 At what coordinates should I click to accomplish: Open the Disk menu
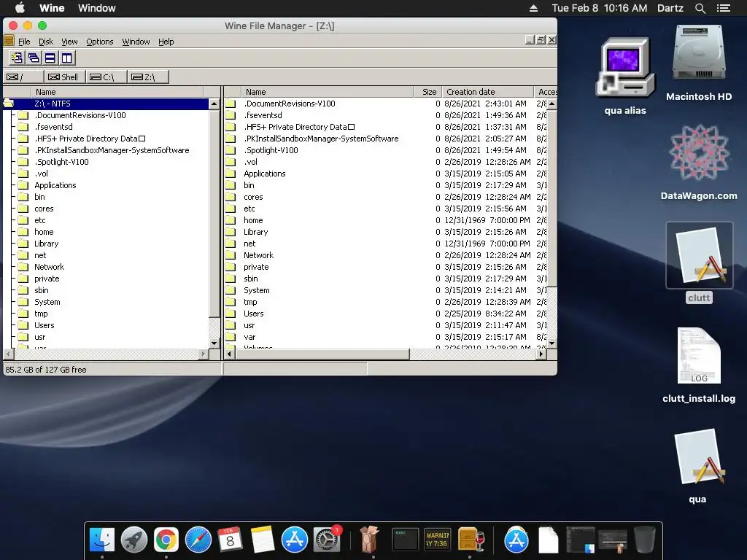[46, 42]
